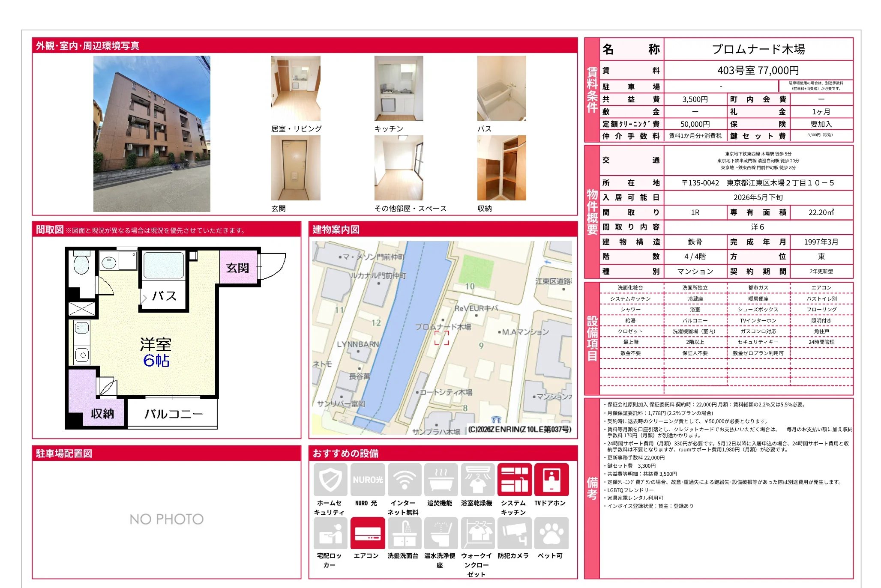This screenshot has height=588, width=881.
Task: Open the kitchen photo thumbnail
Action: [x=399, y=88]
